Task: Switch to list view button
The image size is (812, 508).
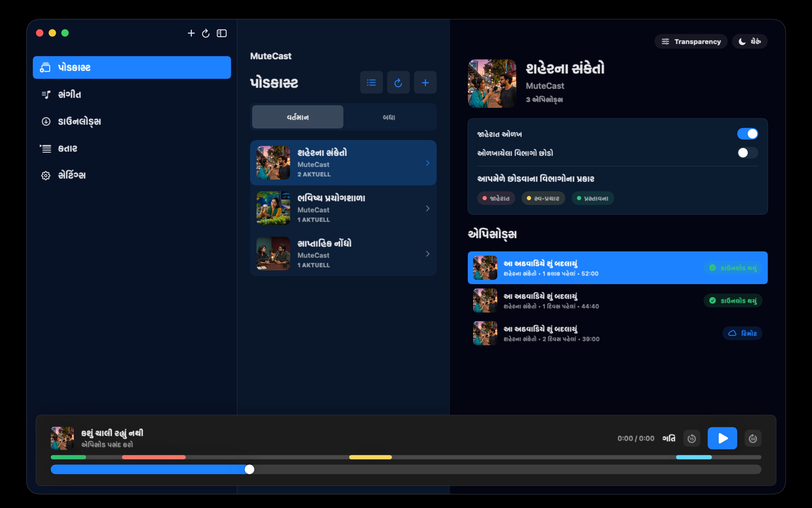Action: coord(371,82)
